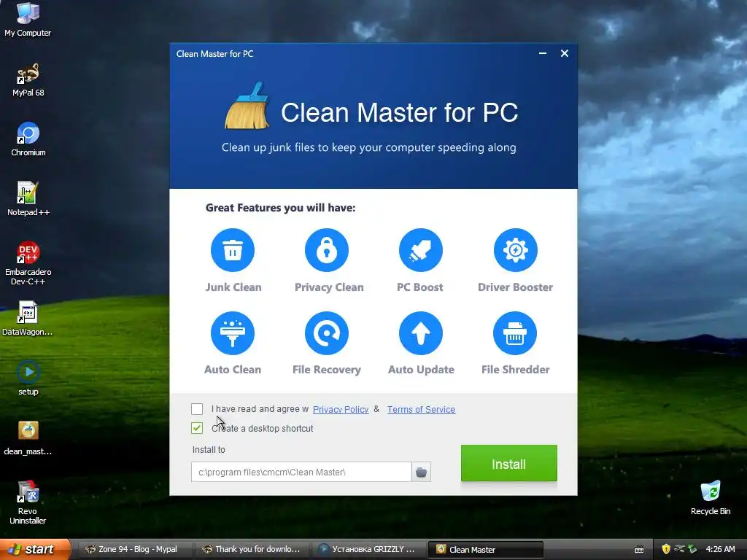Viewport: 747px width, 560px height.
Task: Select the Chromium desktop icon
Action: pos(28,139)
